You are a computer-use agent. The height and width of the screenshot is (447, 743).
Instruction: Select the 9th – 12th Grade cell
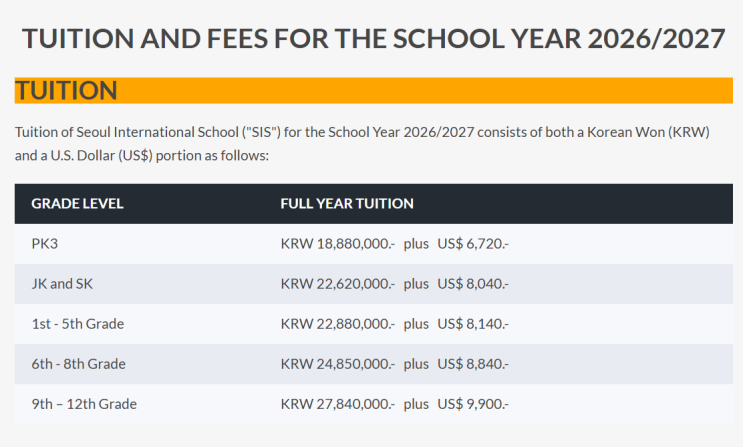click(x=84, y=404)
